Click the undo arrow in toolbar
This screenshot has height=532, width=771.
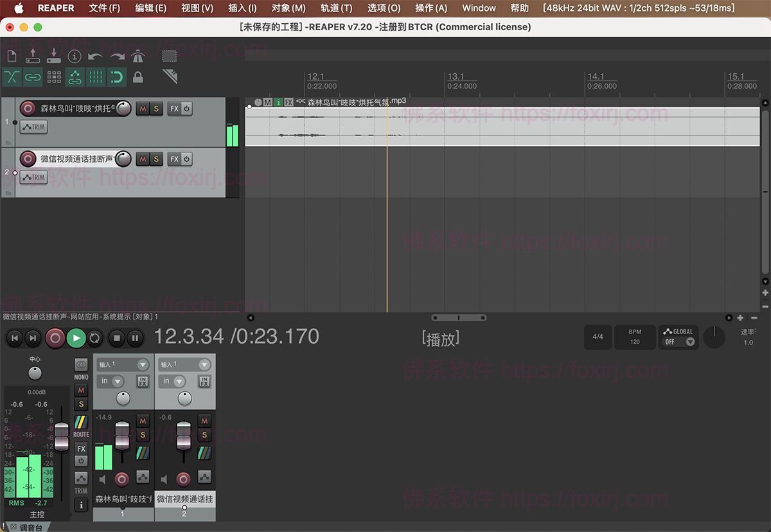point(96,57)
